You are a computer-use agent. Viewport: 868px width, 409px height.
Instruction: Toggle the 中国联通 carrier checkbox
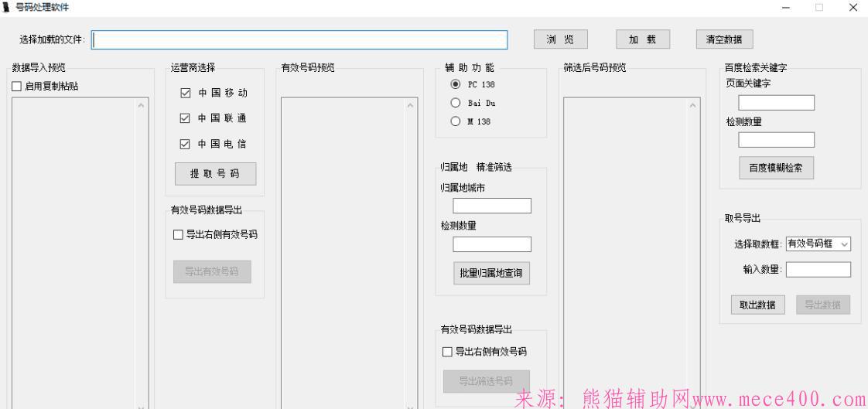click(185, 119)
